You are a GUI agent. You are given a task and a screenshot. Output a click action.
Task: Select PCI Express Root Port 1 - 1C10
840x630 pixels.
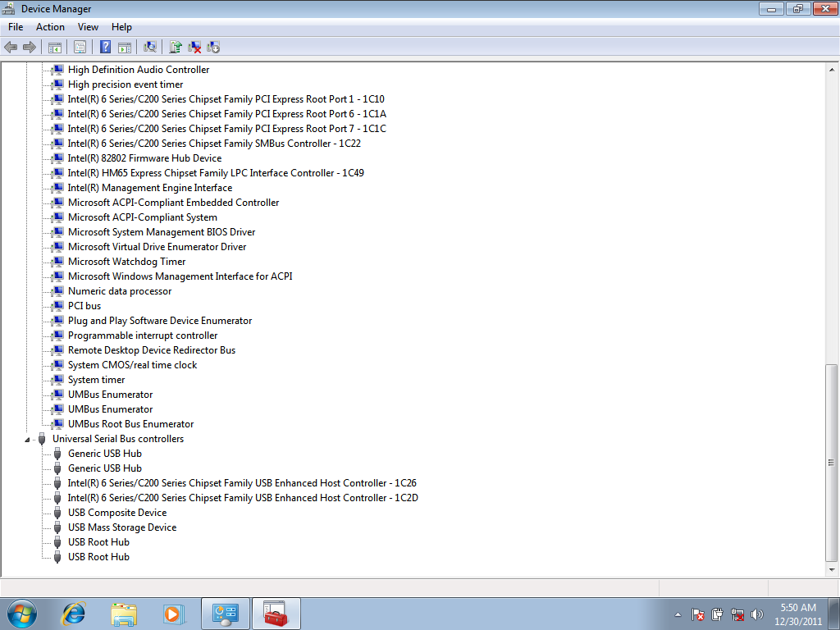226,99
